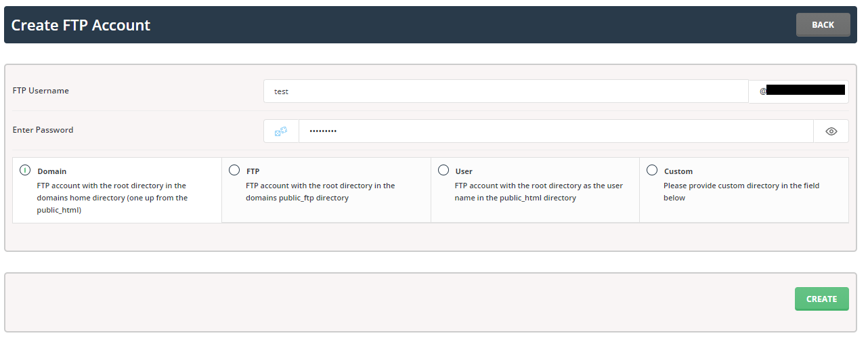Click the 'FTP Username' label
868x344 pixels.
[41, 91]
